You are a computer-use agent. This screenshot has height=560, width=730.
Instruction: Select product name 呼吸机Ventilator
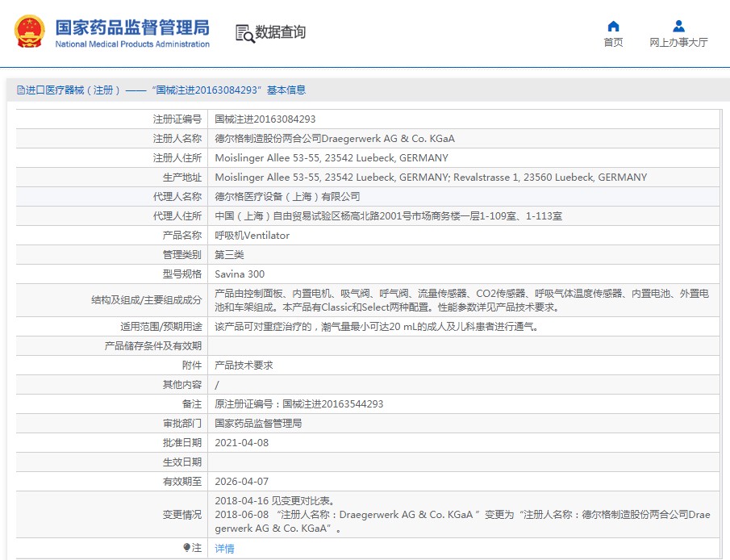[x=252, y=236]
